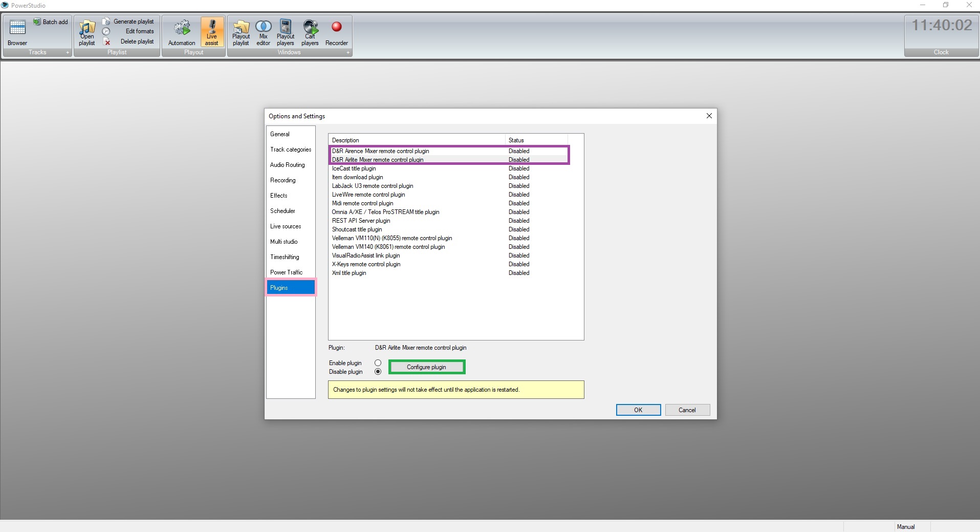The image size is (980, 532).
Task: Select the Disable plugin radio button
Action: pos(378,372)
